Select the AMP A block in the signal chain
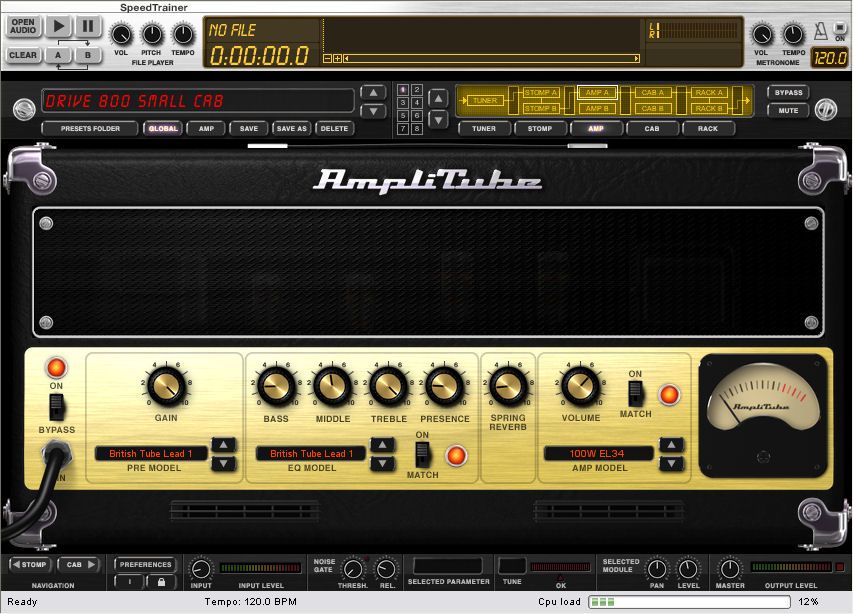This screenshot has height=614, width=853. (597, 92)
